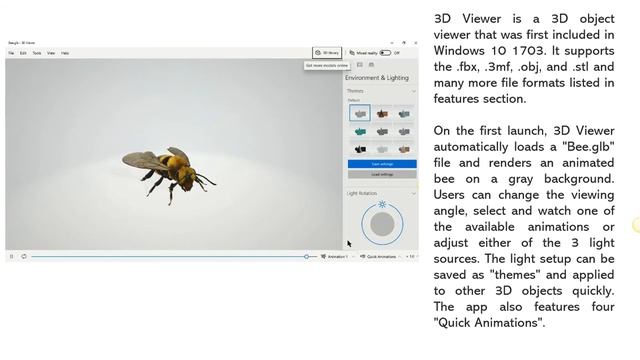Viewport: 640px width, 360px height.
Task: Select the tan theme in bottom row
Action: [x=404, y=149]
